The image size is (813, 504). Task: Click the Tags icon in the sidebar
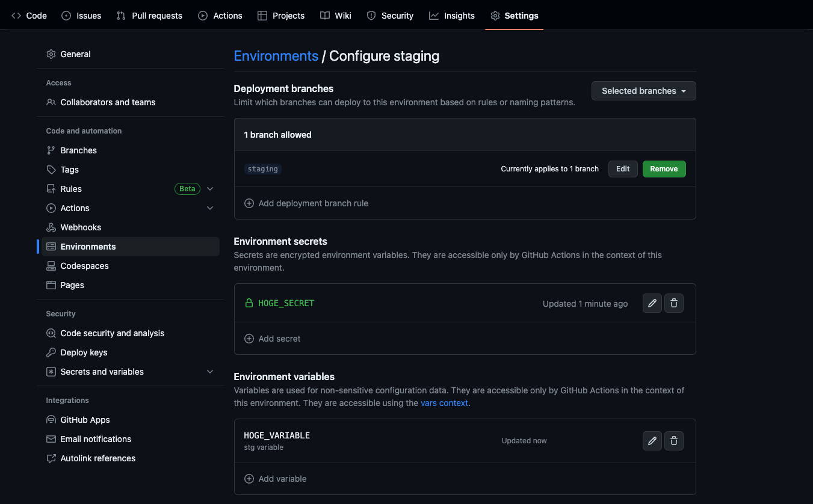[51, 169]
